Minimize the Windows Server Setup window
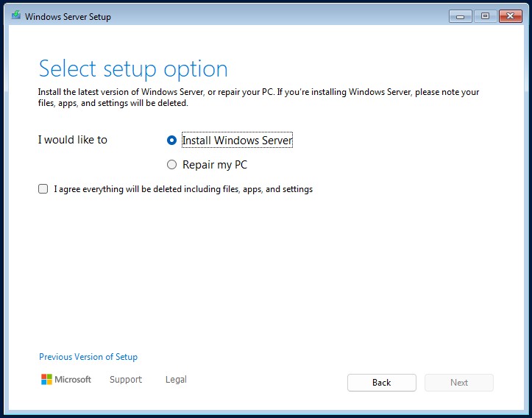532x418 pixels. [461, 16]
